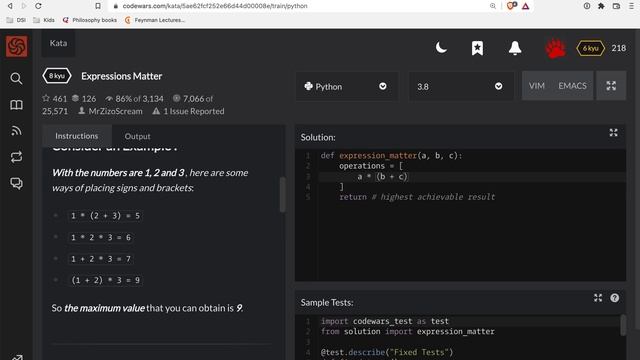640x360 pixels.
Task: Open the Philosophy books bookmark
Action: [x=90, y=20]
